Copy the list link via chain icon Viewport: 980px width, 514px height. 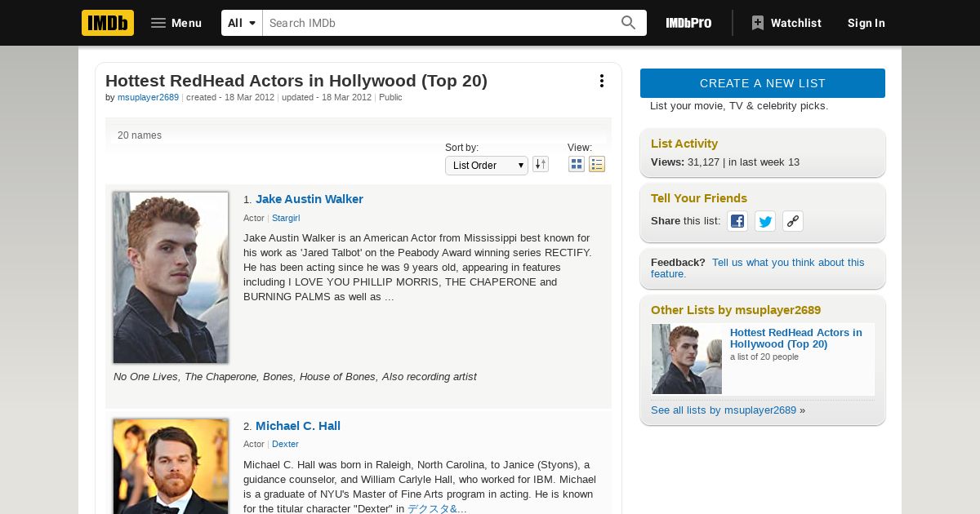coord(793,221)
